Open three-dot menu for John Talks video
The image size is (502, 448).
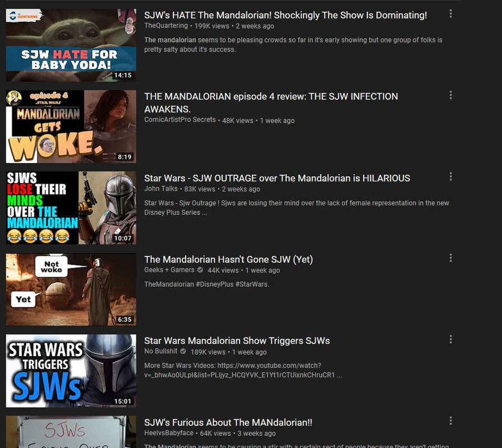coord(451,176)
